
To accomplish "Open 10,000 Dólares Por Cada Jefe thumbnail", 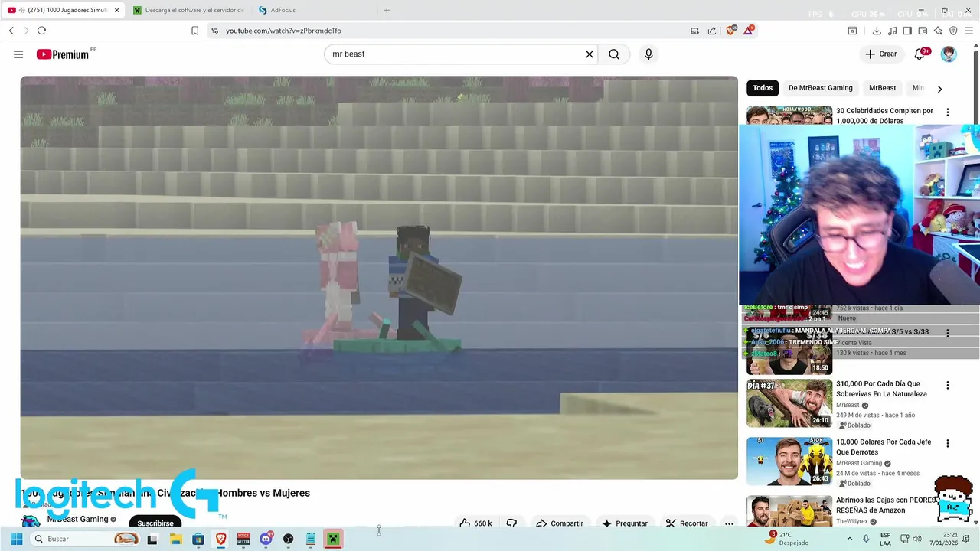I will (789, 461).
